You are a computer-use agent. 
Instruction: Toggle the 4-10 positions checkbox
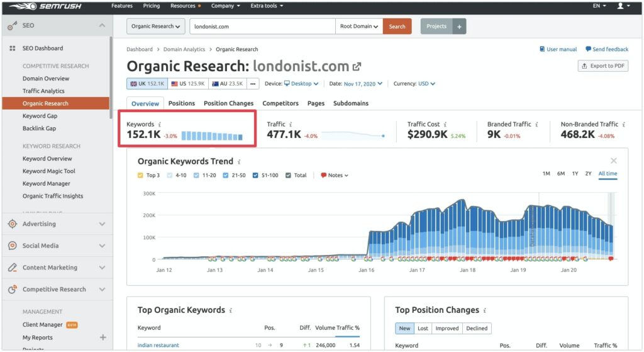point(170,175)
